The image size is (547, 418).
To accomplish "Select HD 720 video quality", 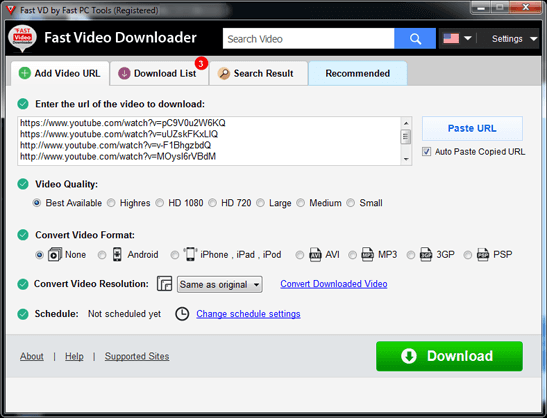I will (x=212, y=203).
